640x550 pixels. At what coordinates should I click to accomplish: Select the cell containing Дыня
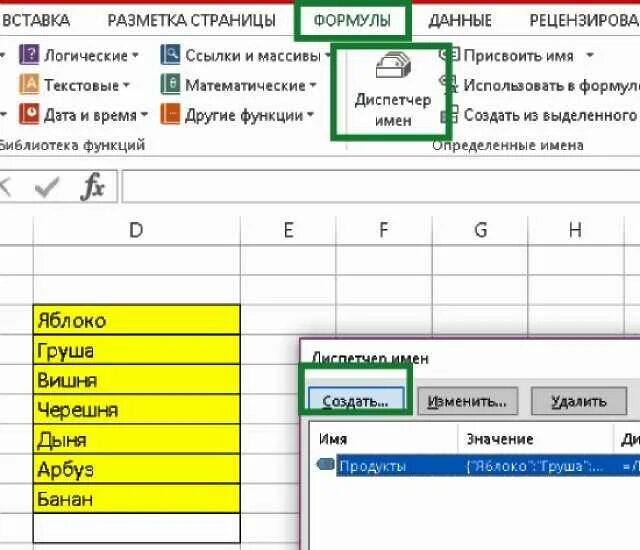[x=136, y=439]
